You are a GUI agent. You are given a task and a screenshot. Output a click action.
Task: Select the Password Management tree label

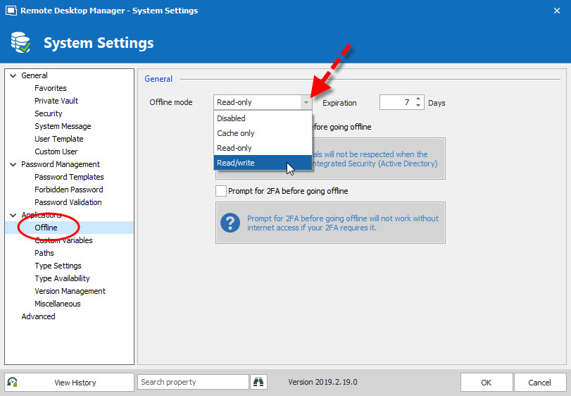coord(60,165)
